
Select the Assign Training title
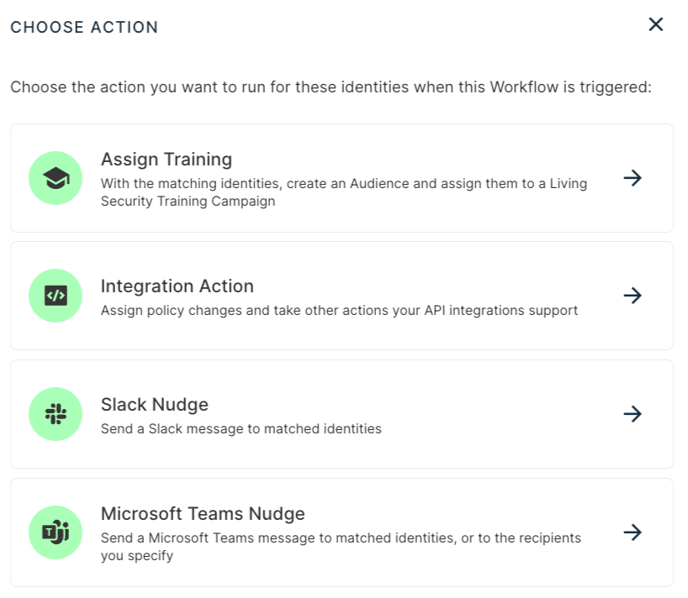coord(166,160)
